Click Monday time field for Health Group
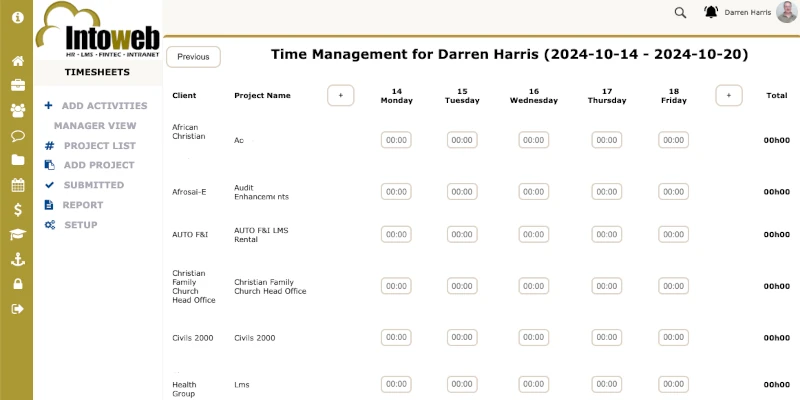 click(396, 384)
